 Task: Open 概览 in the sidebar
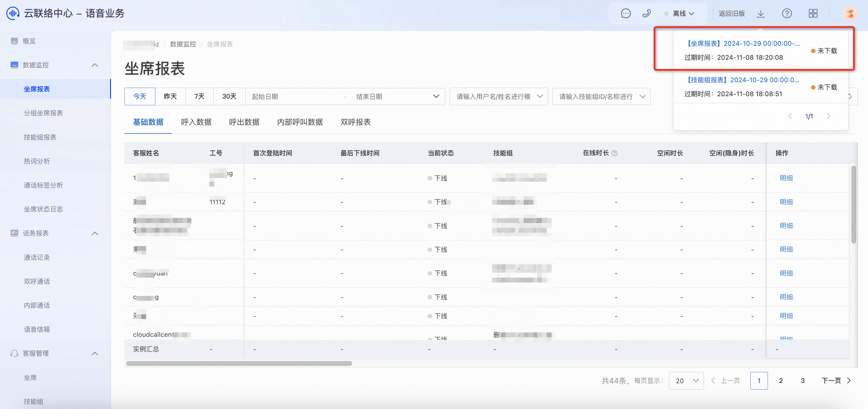[29, 41]
